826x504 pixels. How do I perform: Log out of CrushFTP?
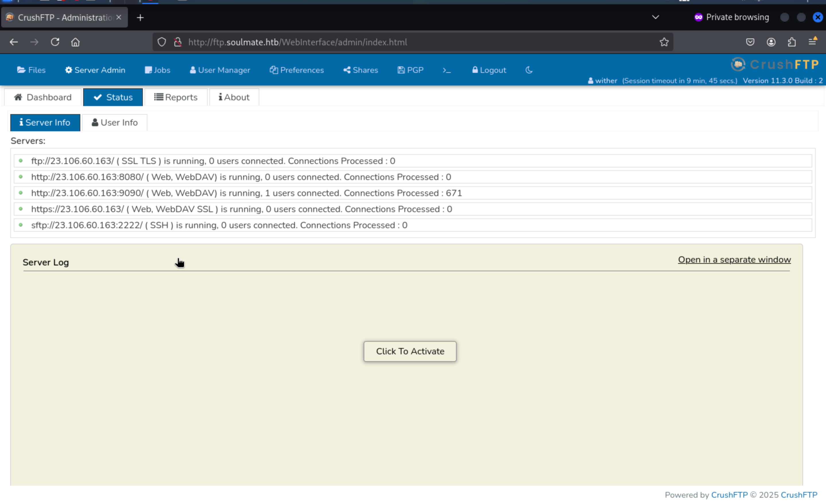click(489, 70)
